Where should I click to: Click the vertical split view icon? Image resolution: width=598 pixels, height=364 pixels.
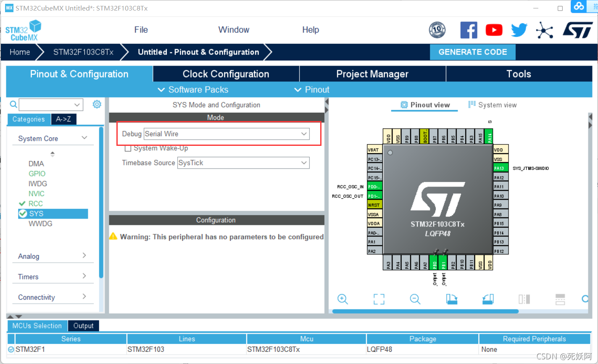click(x=524, y=299)
